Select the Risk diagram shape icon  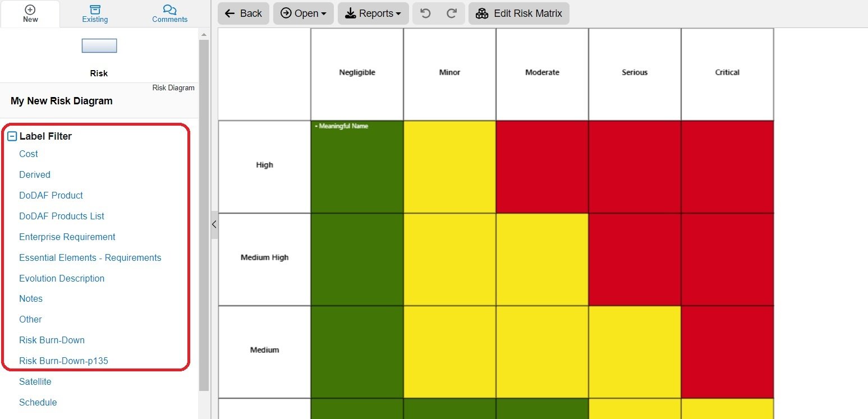(x=99, y=45)
